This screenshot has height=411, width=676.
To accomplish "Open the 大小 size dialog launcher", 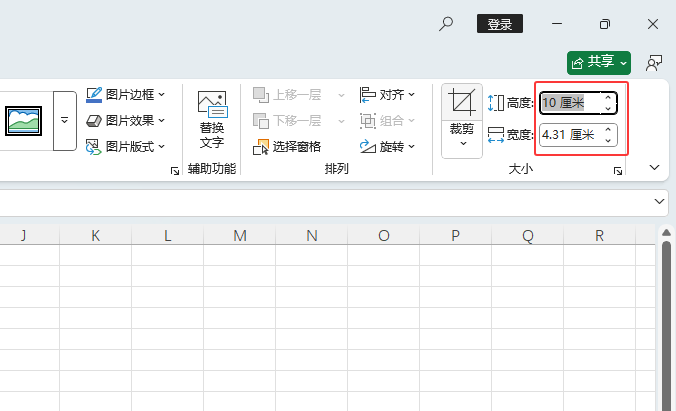I will (x=618, y=172).
